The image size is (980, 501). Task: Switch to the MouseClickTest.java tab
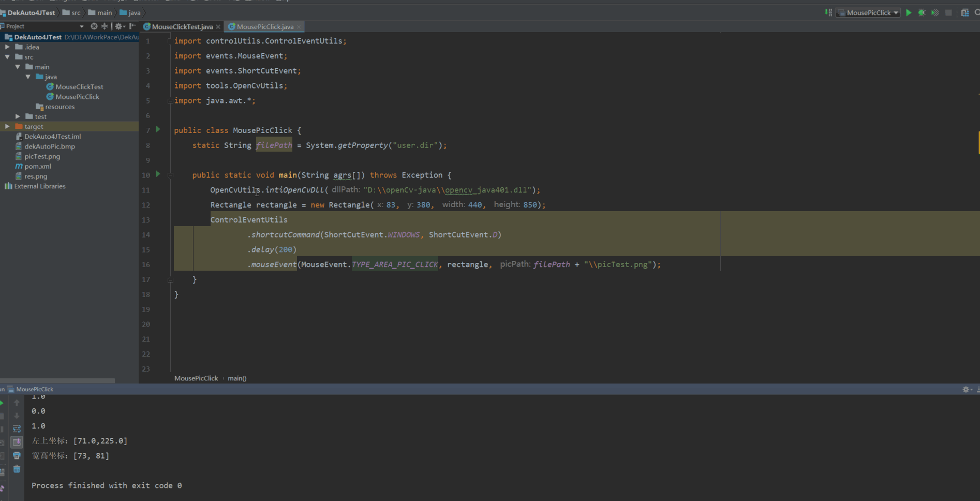(182, 26)
